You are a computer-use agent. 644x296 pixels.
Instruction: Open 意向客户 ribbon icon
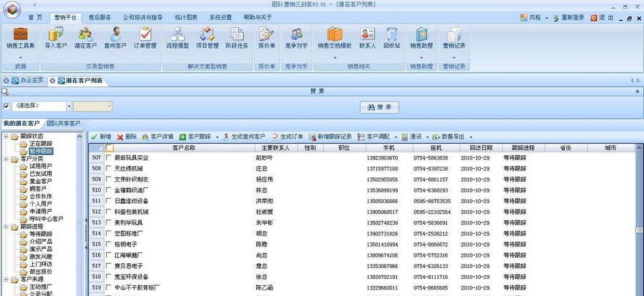coord(115,39)
